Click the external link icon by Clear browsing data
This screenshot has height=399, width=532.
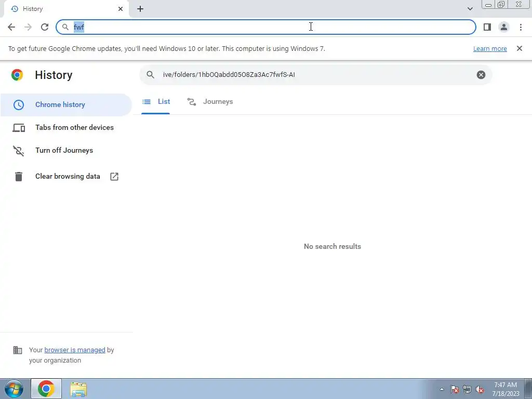point(114,177)
